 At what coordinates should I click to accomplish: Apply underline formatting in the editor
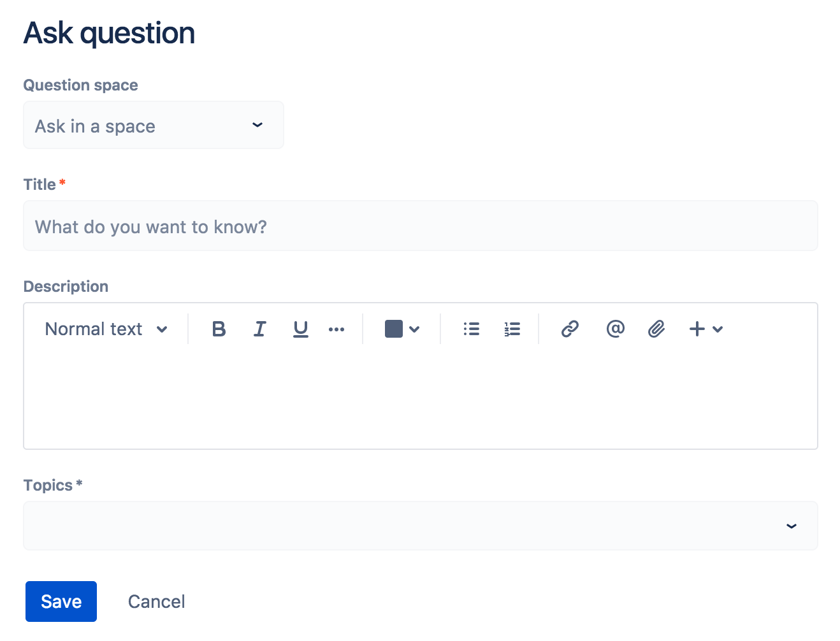(x=300, y=329)
